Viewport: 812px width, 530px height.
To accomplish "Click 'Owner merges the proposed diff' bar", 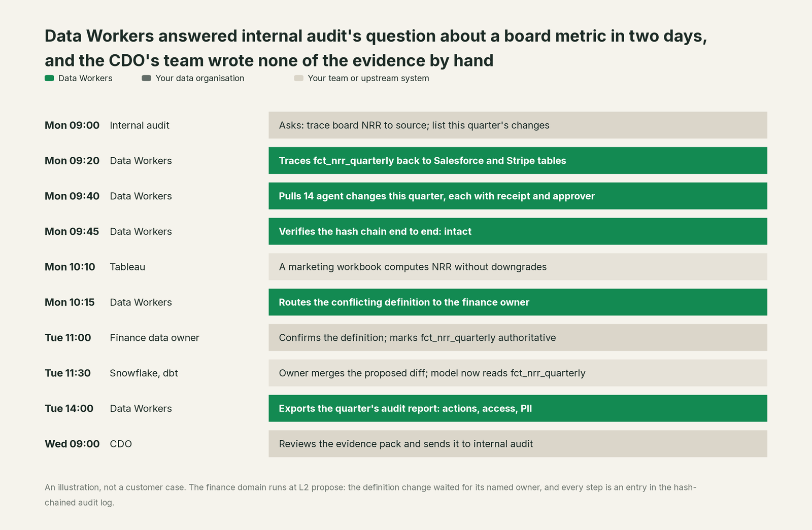I will pyautogui.click(x=518, y=373).
